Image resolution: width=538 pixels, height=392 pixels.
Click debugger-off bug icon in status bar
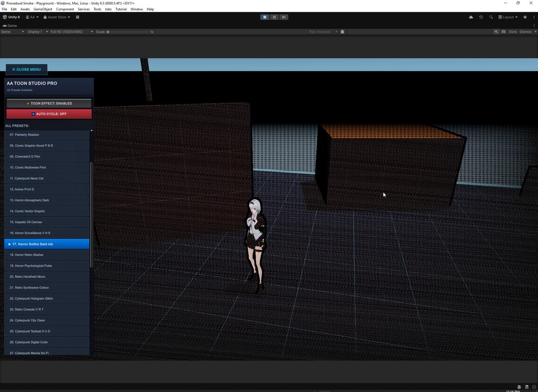point(519,387)
